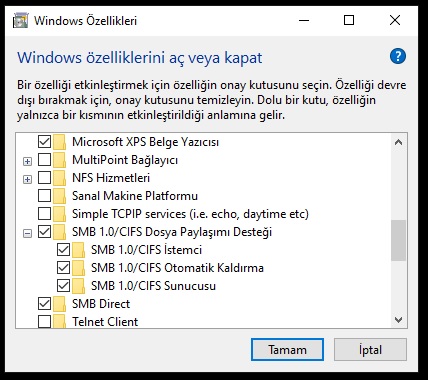Uncheck SMB 1.0/CIFS Dosya Paylaşımı Desteği checkbox
Viewport: 428px width, 380px height.
[x=44, y=232]
